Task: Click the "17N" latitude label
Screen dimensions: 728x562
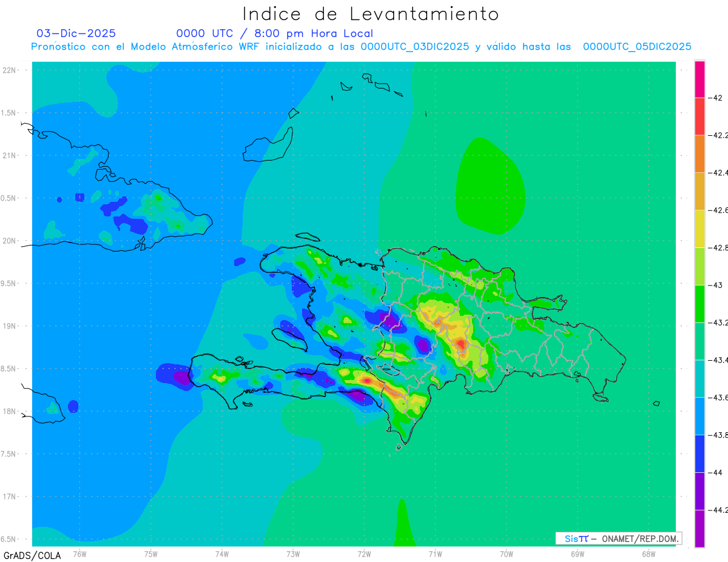Action: (x=9, y=497)
